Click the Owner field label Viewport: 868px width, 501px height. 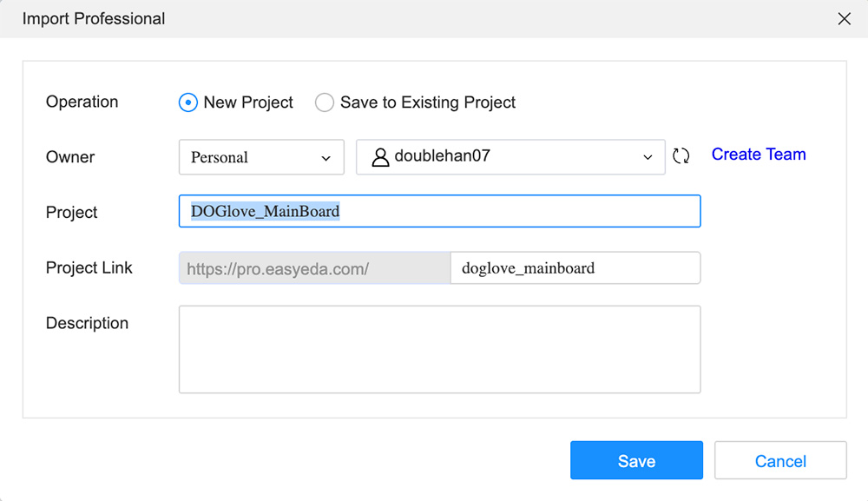(70, 157)
